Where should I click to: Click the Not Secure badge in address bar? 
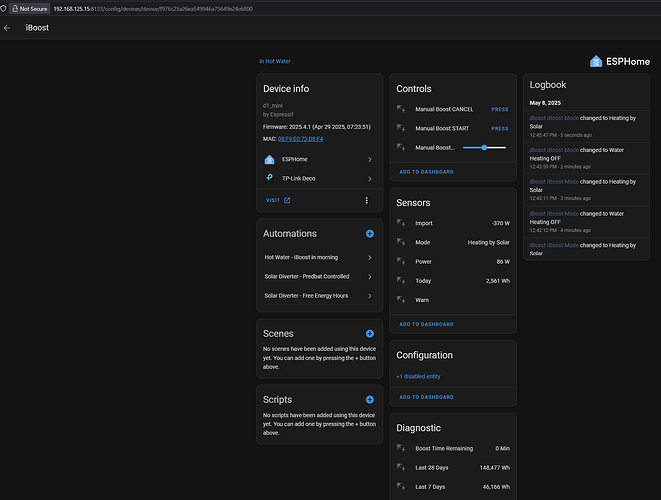[x=30, y=8]
